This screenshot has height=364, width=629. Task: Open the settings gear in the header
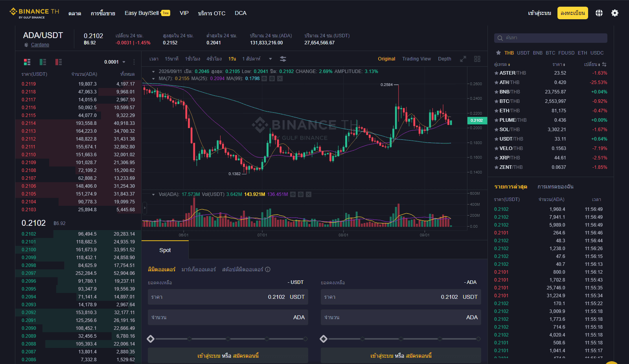[x=615, y=13]
